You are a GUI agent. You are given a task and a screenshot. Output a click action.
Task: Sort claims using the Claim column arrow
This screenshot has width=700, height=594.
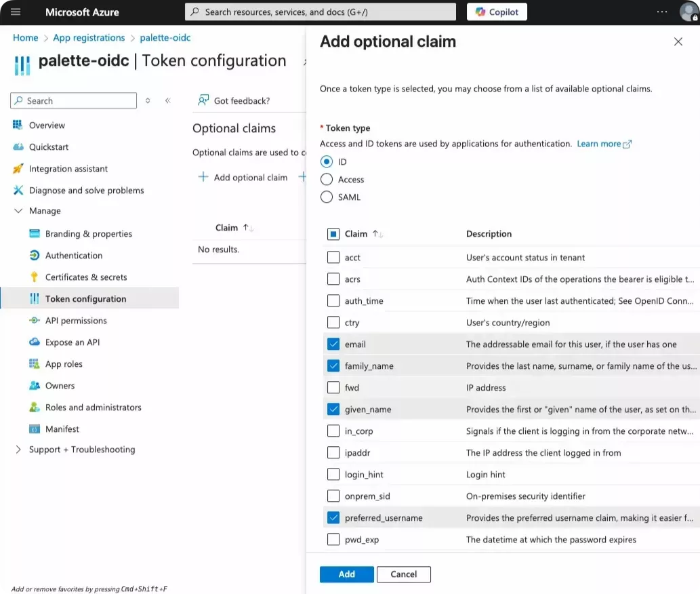pos(374,233)
